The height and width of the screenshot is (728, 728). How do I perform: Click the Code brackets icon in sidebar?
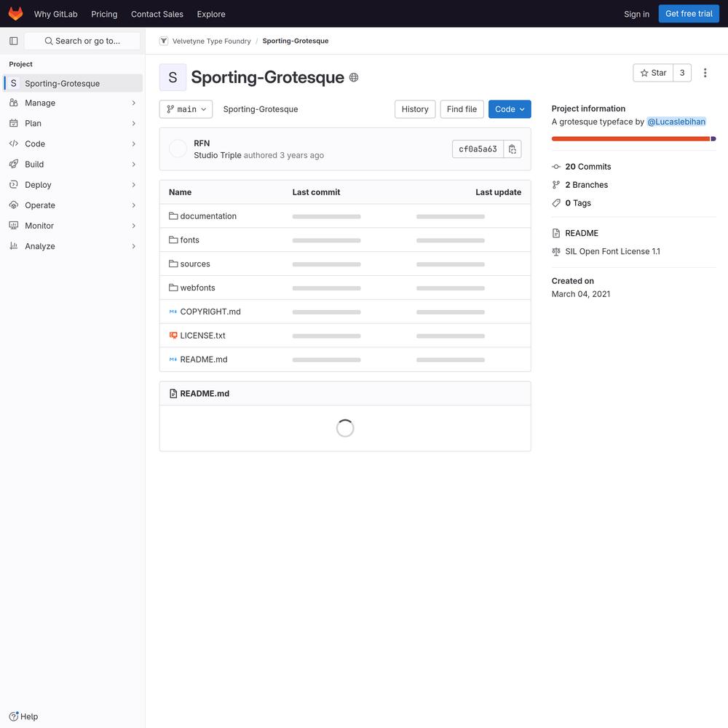pyautogui.click(x=13, y=143)
